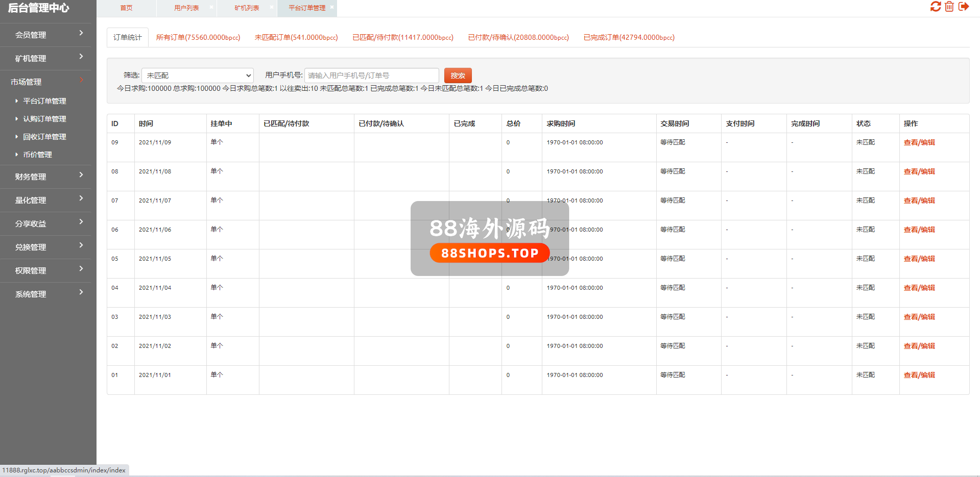Click 查看/编辑 link for order 09

click(x=919, y=142)
